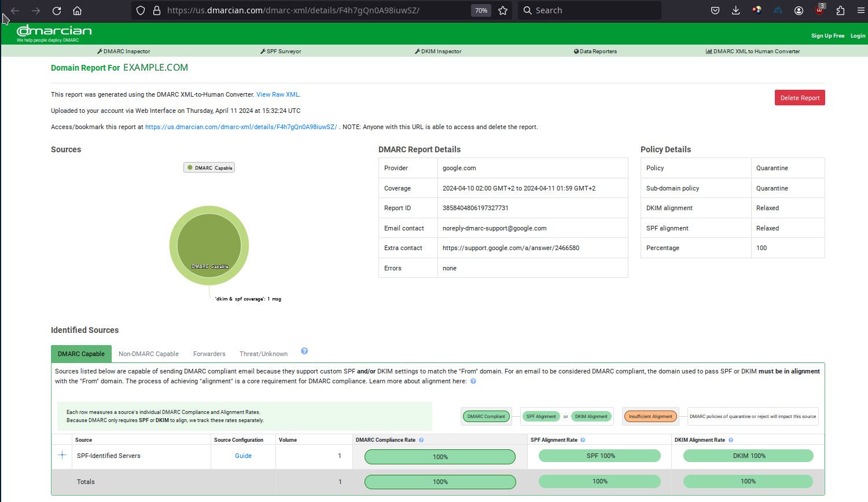Open the browser hamburger menu

coord(860,10)
